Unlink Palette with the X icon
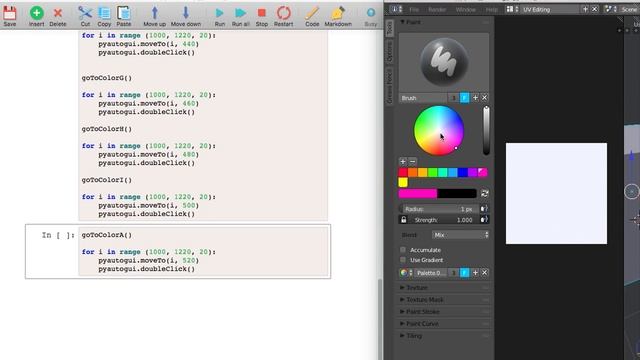 484,273
